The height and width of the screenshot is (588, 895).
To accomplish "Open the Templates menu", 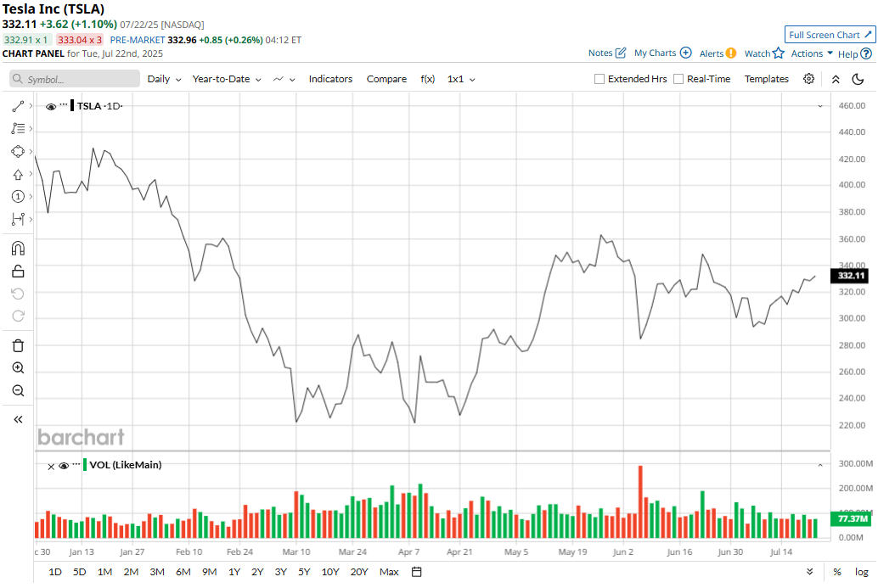I will click(766, 79).
